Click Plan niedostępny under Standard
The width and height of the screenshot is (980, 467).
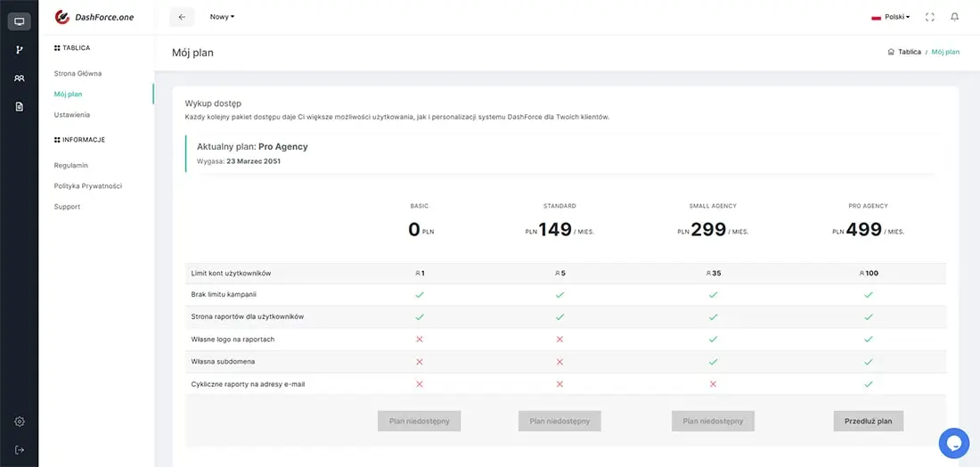click(559, 422)
